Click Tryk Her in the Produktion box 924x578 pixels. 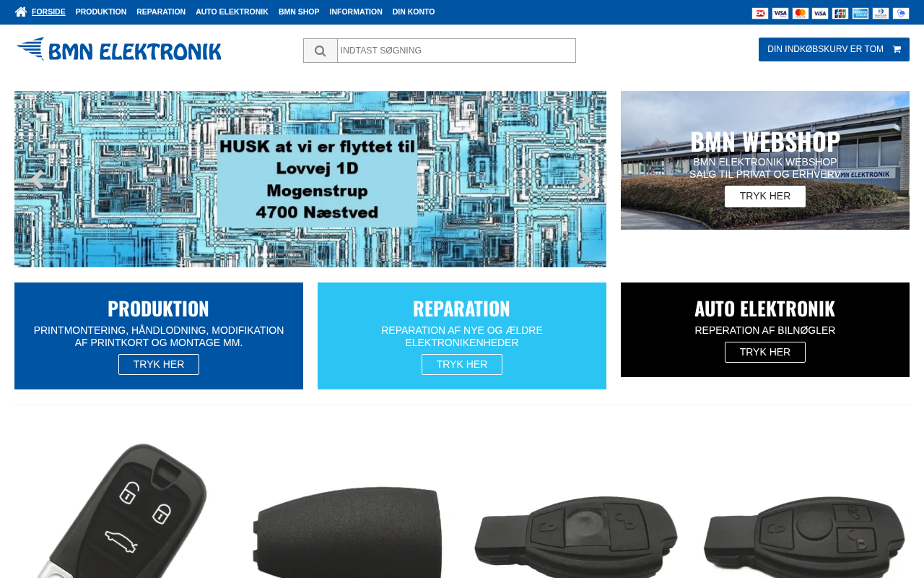coord(159,364)
